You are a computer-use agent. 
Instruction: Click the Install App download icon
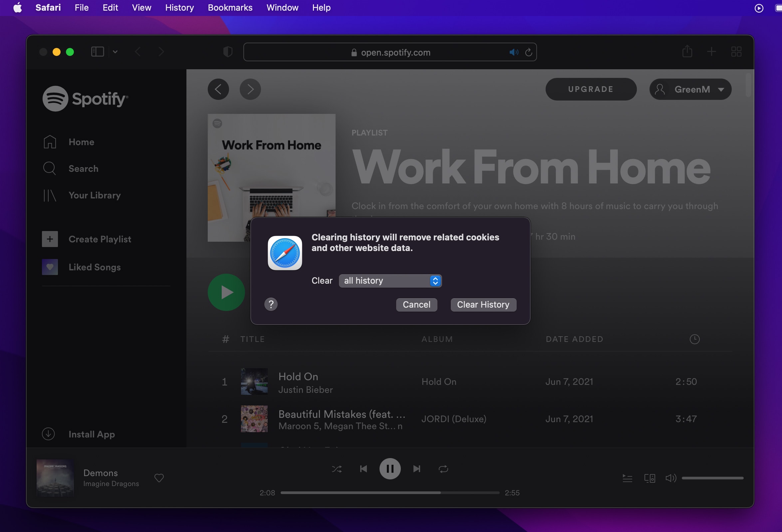[48, 434]
